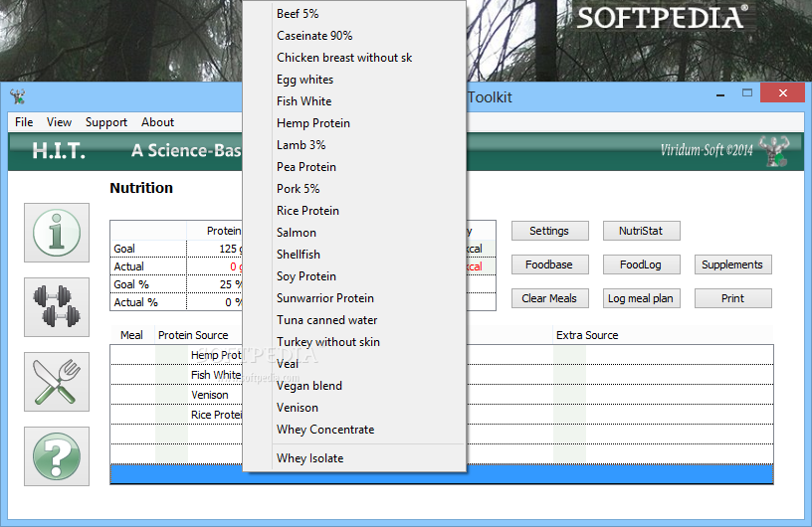The image size is (812, 527).
Task: Open the View menu
Action: (59, 122)
